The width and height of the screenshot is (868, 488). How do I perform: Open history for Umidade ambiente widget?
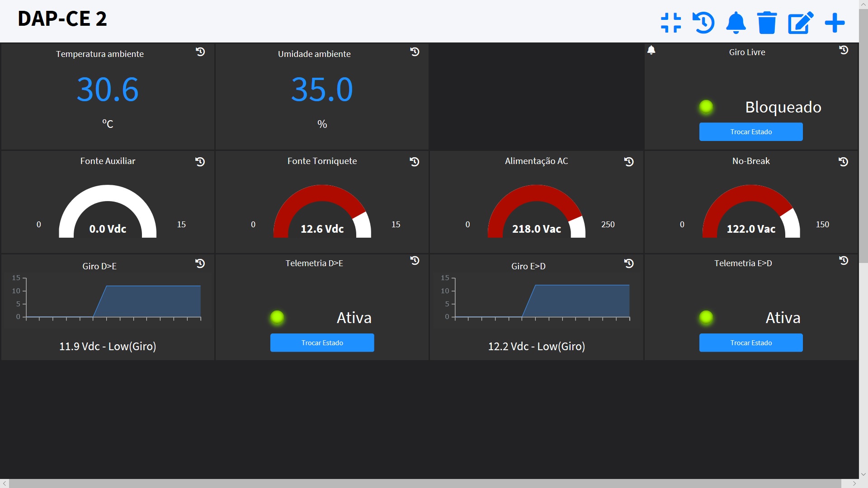[415, 52]
